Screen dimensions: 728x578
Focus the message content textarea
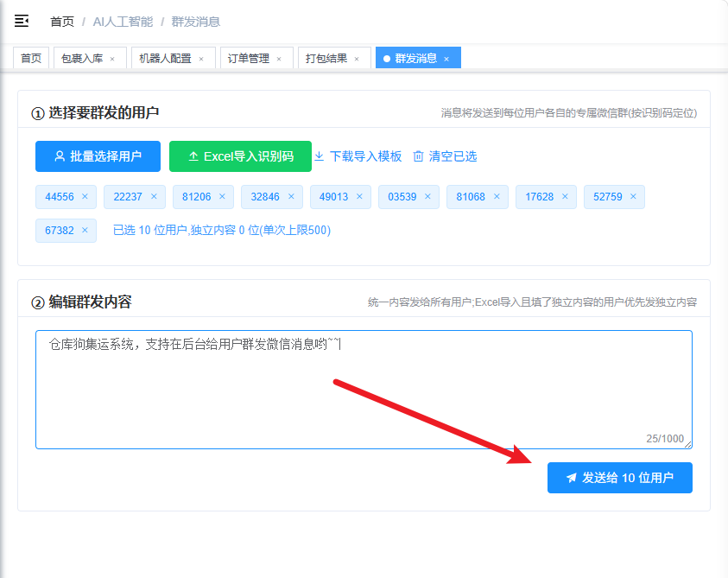364,390
